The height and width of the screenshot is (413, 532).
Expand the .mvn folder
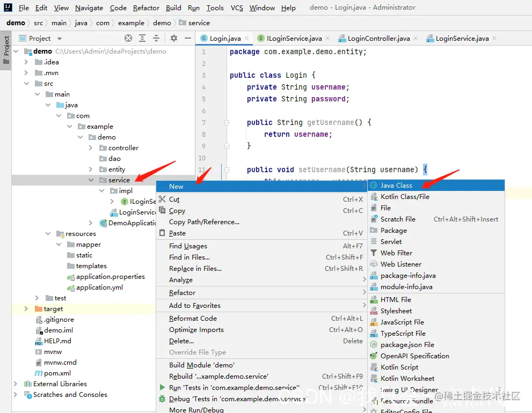coord(26,73)
